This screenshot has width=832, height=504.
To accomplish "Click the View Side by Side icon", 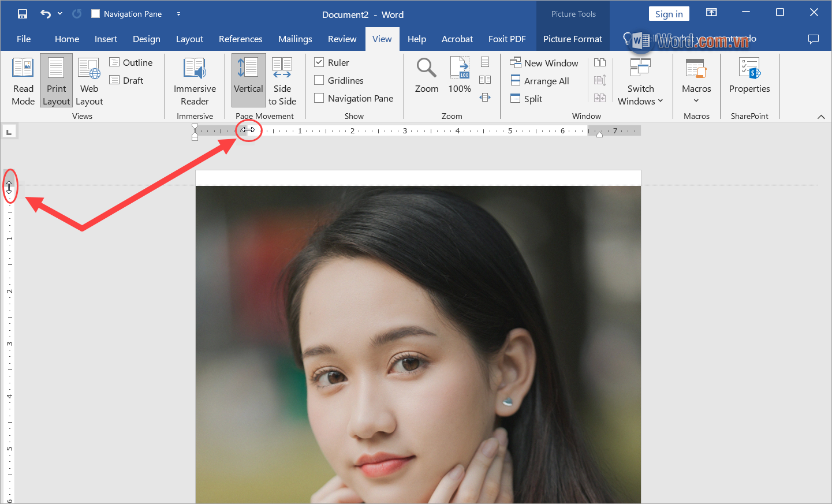I will pyautogui.click(x=600, y=62).
